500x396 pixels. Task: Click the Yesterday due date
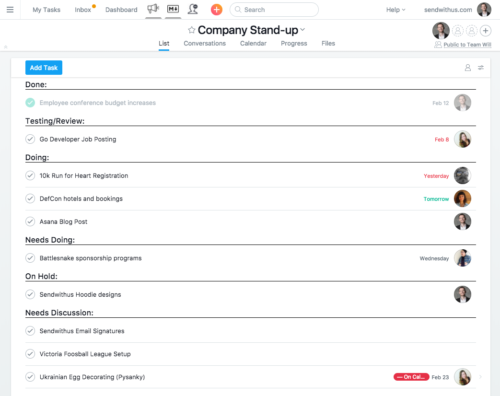click(436, 176)
